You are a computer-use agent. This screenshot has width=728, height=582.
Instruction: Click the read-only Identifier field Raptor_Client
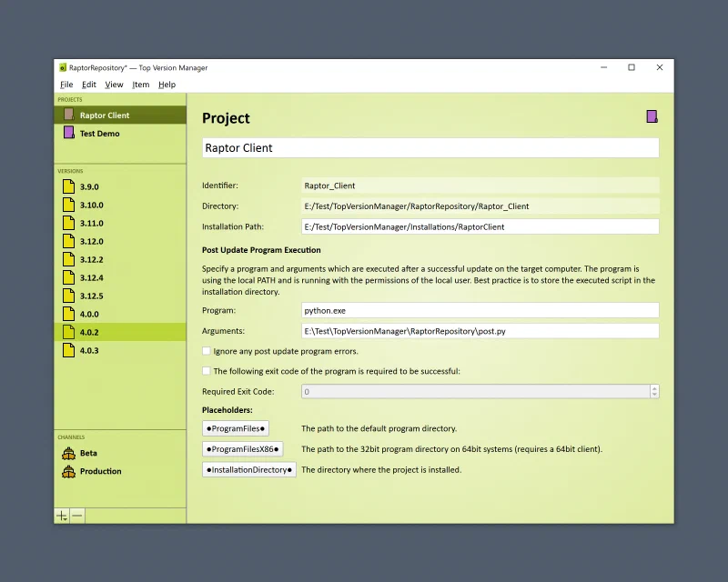(480, 186)
